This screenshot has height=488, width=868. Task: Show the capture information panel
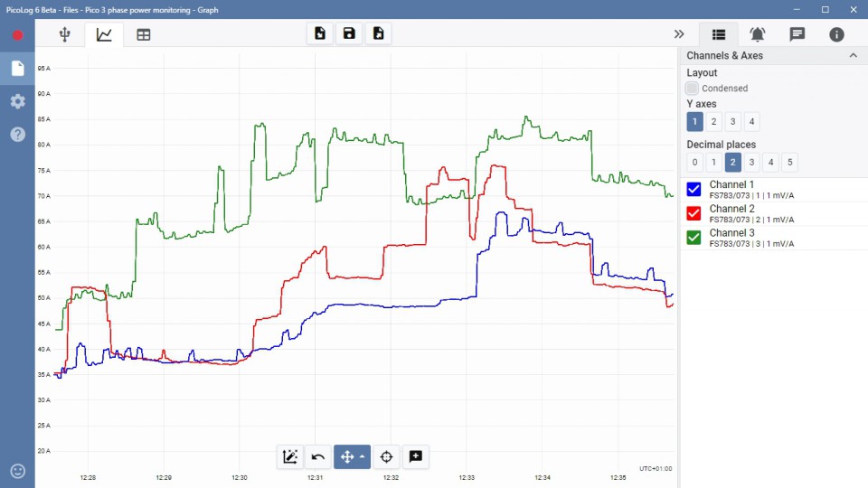coord(837,34)
